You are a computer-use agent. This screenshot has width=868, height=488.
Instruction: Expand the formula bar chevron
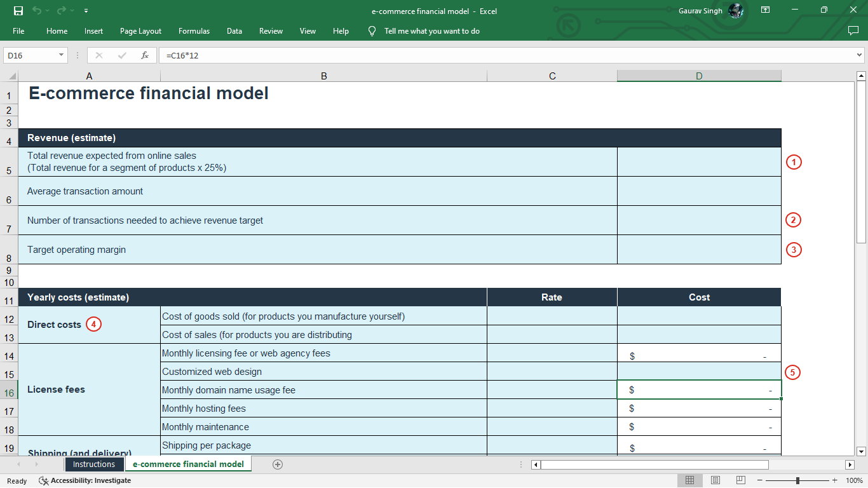tap(860, 55)
